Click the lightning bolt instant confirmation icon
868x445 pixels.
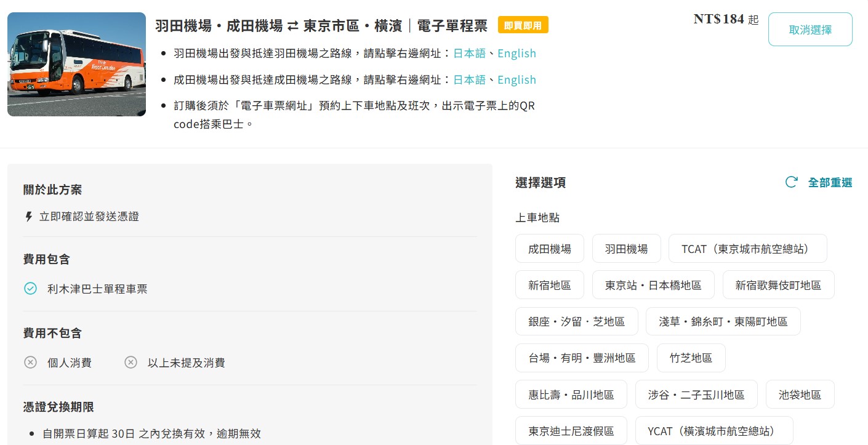[28, 217]
